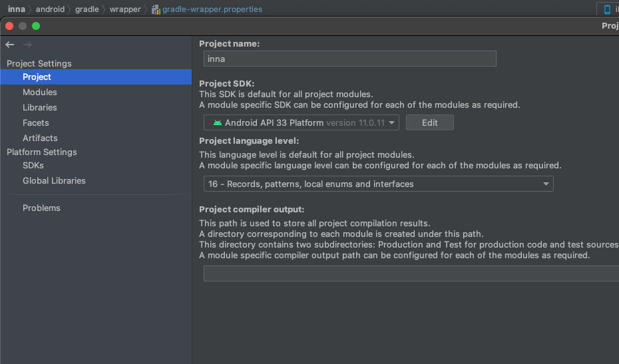Click the android breadcrumb item
The width and height of the screenshot is (619, 364).
50,9
